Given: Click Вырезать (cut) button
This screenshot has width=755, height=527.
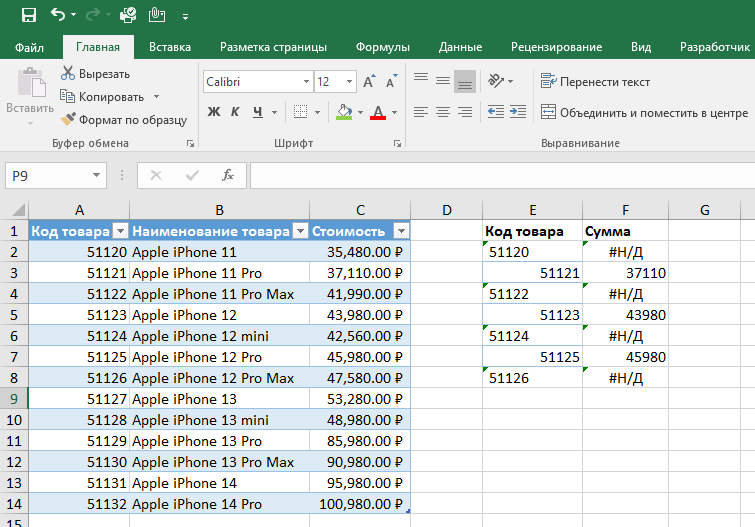Looking at the screenshot, I should [95, 74].
